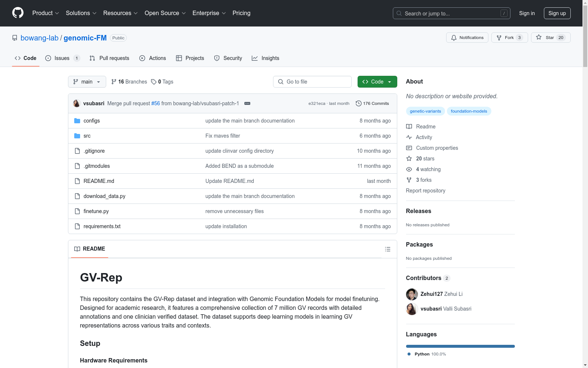Click the foundation-models topic tag

click(x=469, y=111)
